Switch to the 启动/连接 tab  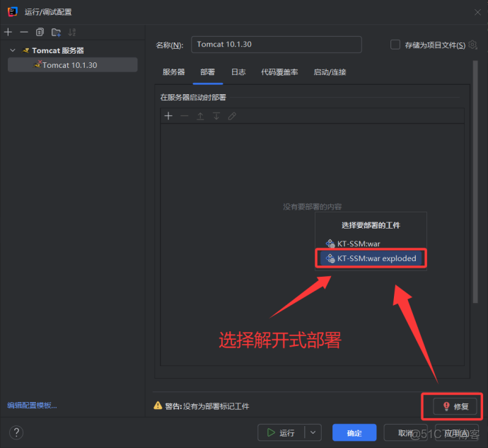pyautogui.click(x=330, y=72)
